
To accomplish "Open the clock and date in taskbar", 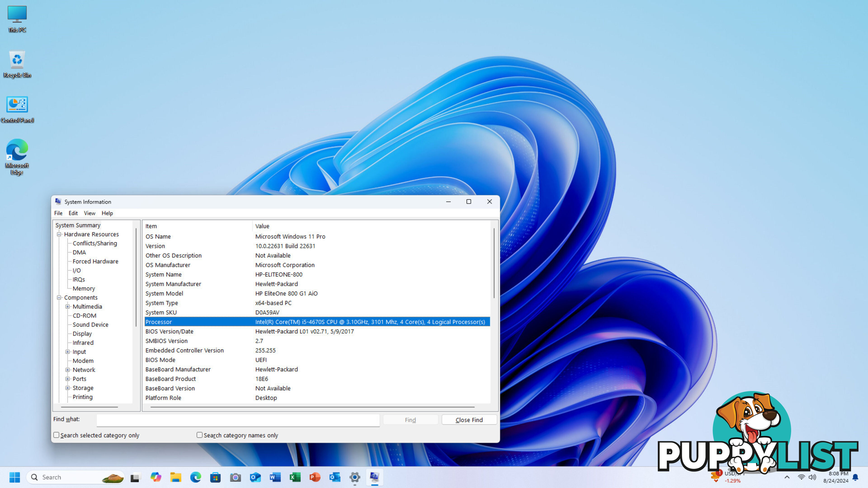I will 836,477.
